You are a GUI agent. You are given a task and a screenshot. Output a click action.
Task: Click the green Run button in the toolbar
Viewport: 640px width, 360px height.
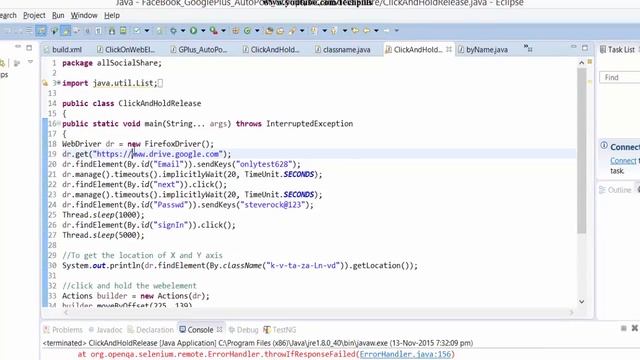click(x=193, y=30)
